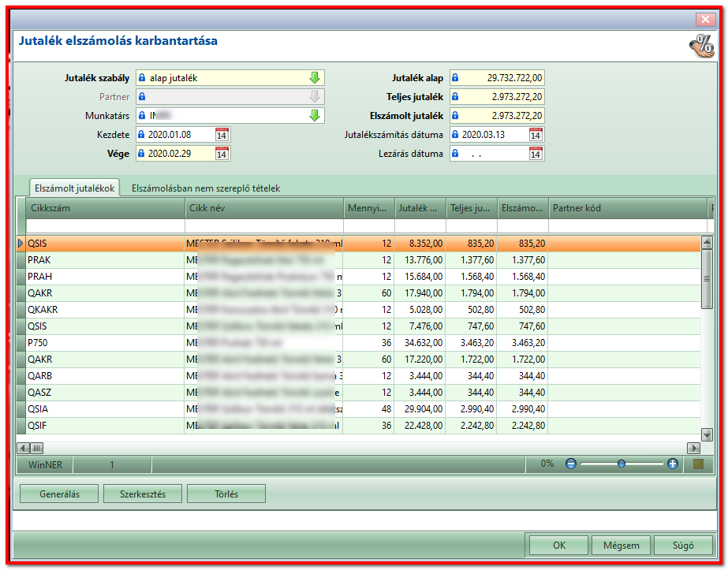Expand the Jutalék szabály dropdown arrow
728x570 pixels.
click(x=315, y=78)
